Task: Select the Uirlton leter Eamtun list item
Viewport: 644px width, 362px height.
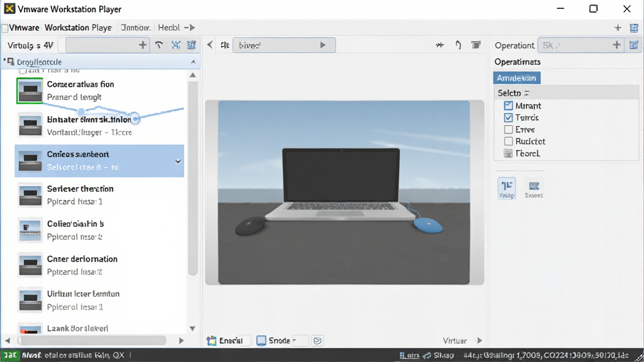Action: [x=100, y=300]
